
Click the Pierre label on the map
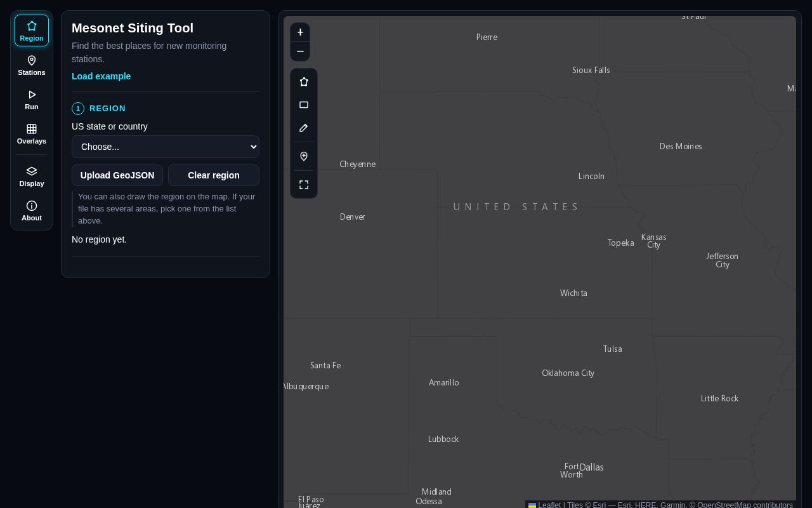coord(487,37)
